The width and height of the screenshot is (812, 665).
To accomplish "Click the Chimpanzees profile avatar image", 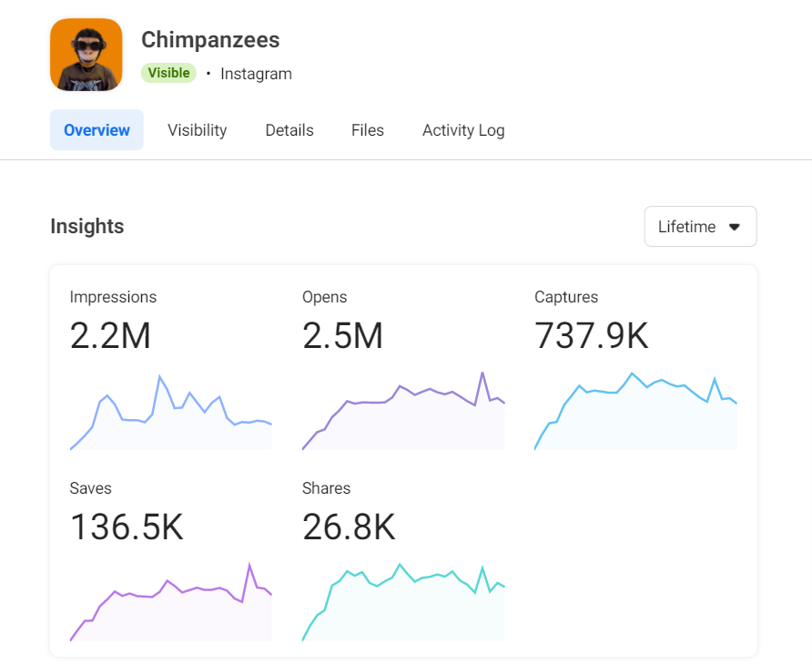I will tap(86, 55).
